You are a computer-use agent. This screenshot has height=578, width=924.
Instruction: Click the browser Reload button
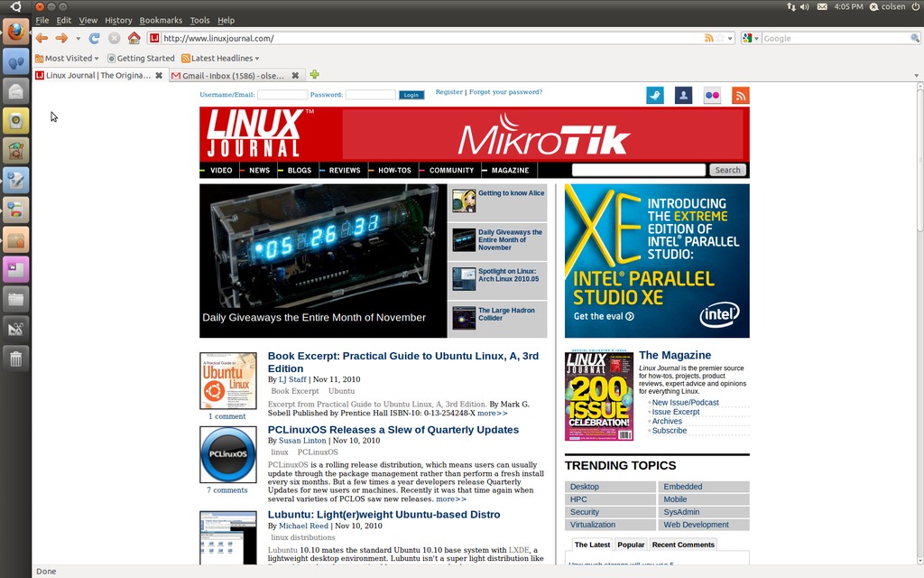pyautogui.click(x=94, y=38)
